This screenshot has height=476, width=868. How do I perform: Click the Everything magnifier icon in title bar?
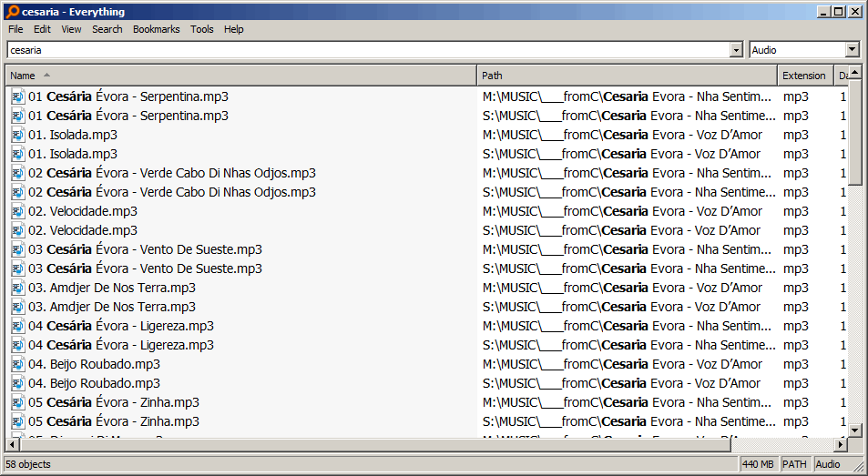pyautogui.click(x=12, y=12)
